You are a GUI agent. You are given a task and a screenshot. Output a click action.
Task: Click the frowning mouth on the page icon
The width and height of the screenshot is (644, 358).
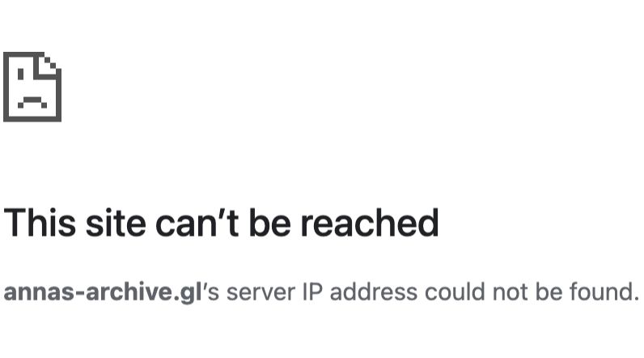click(32, 102)
